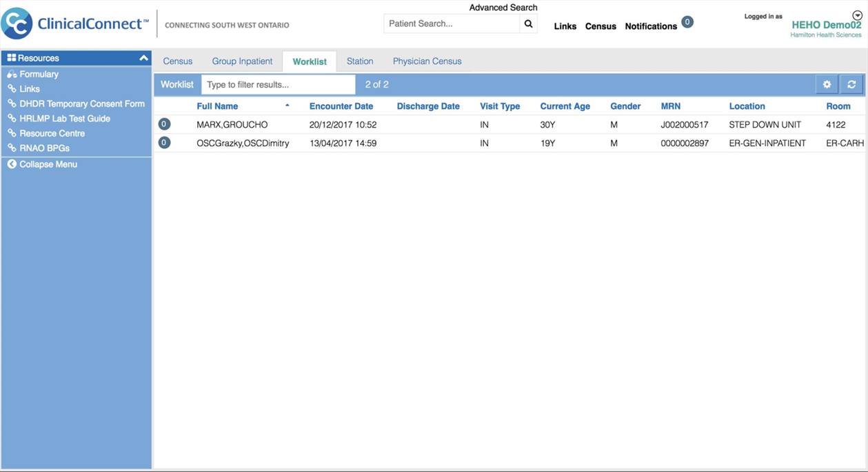The height and width of the screenshot is (472, 868).
Task: Click the ClinicalConnect logo icon
Action: coord(17,23)
